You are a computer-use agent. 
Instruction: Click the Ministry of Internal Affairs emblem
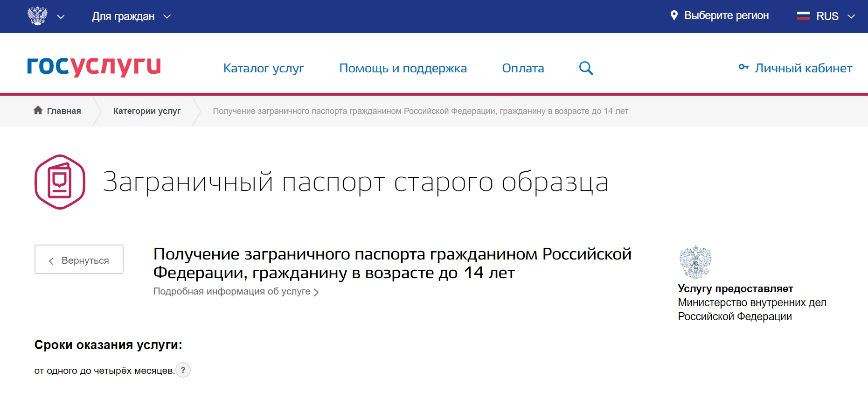695,262
